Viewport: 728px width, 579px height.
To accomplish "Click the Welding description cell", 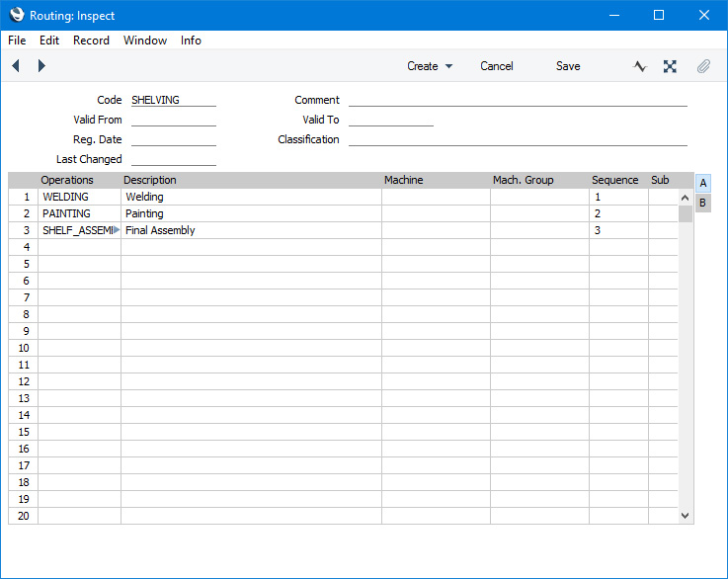I will point(251,197).
